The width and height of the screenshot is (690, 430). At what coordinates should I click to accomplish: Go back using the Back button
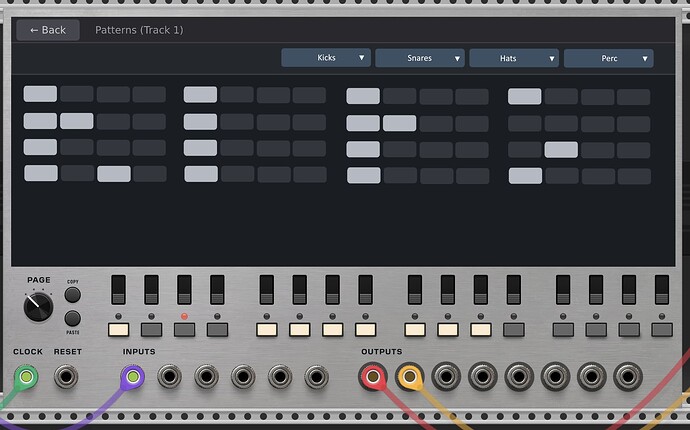tap(48, 30)
